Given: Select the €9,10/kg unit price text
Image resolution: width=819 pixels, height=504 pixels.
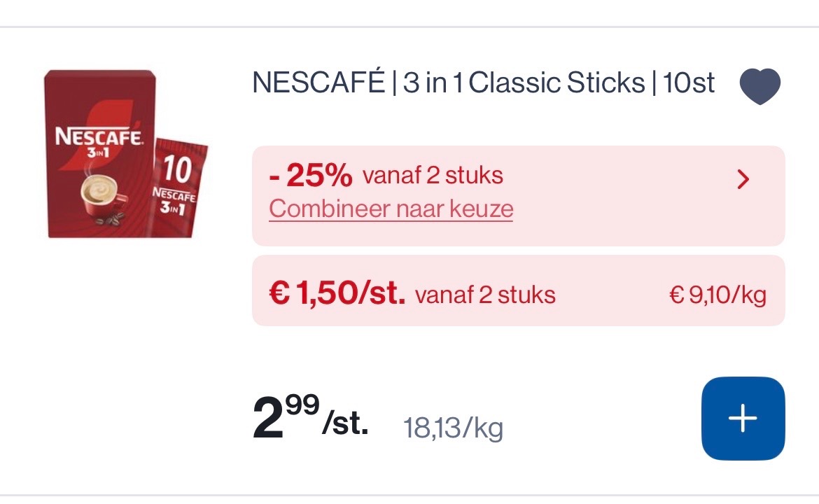Looking at the screenshot, I should click(x=718, y=294).
